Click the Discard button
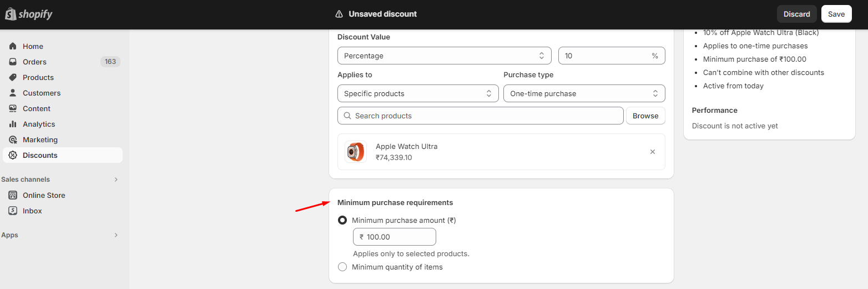868x289 pixels. pyautogui.click(x=797, y=14)
